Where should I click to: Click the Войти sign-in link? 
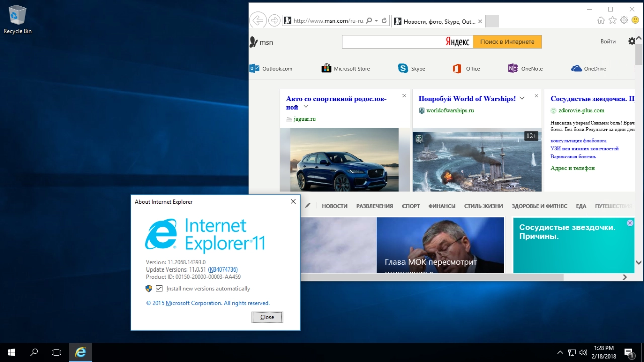point(608,42)
